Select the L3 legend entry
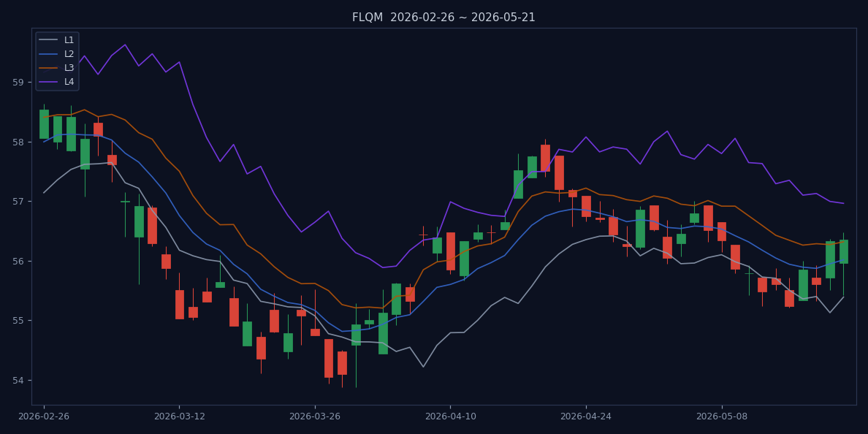This screenshot has width=868, height=434. point(58,67)
